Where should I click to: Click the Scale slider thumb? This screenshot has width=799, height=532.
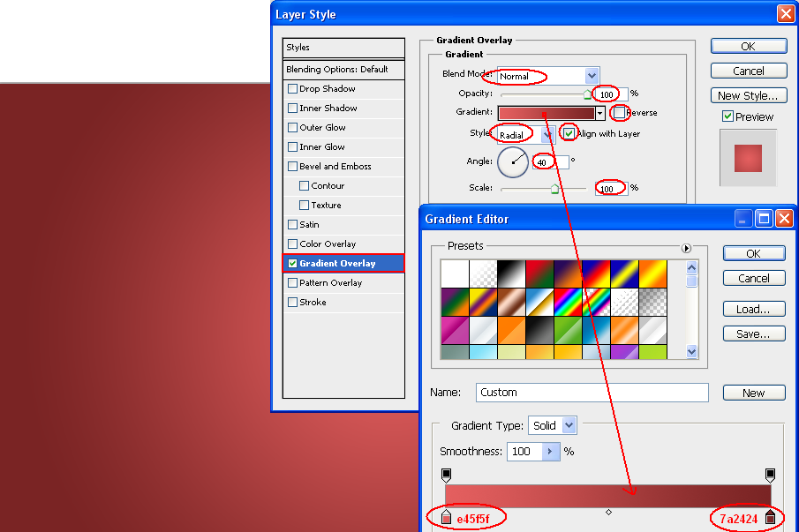[x=554, y=189]
